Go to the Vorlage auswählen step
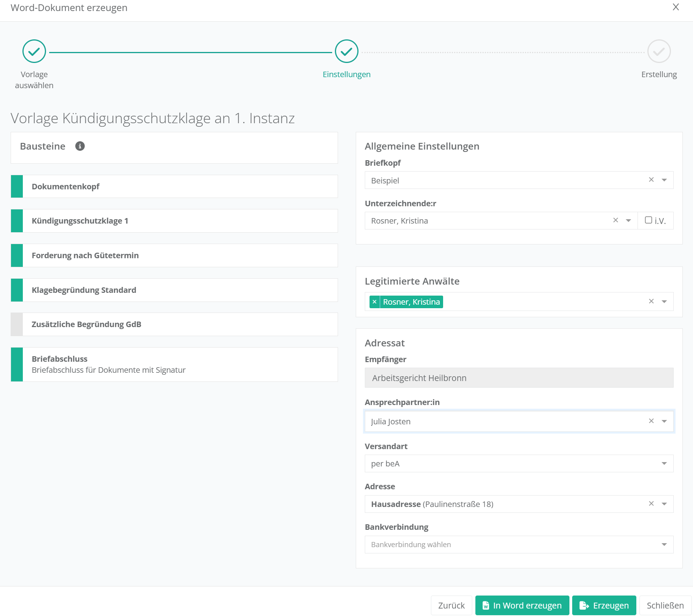This screenshot has width=693, height=616. (x=34, y=52)
